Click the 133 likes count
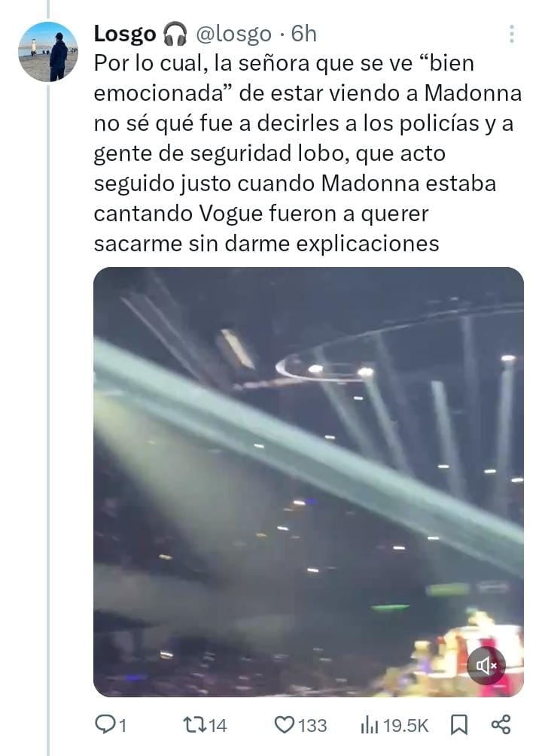 coord(312,725)
